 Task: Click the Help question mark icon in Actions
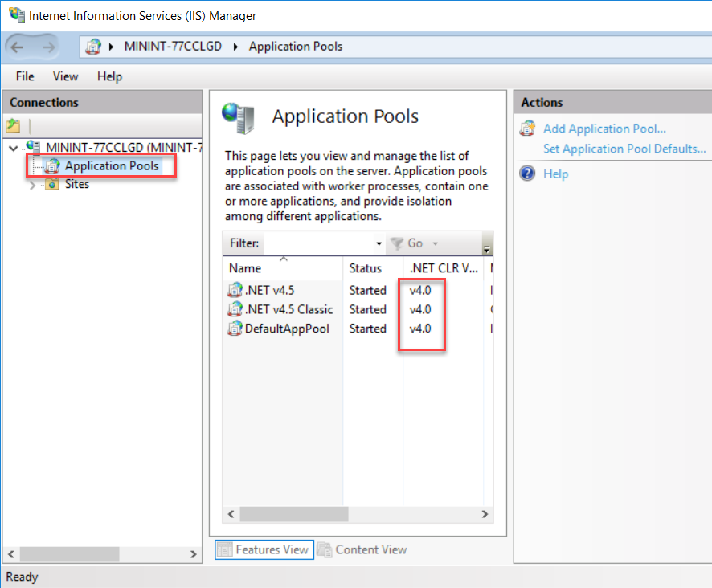527,174
